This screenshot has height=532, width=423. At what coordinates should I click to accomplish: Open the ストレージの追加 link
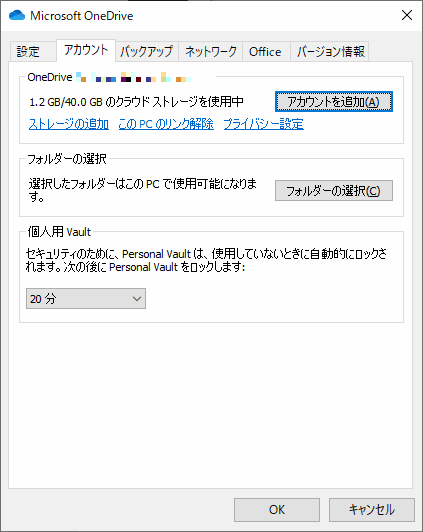click(69, 124)
